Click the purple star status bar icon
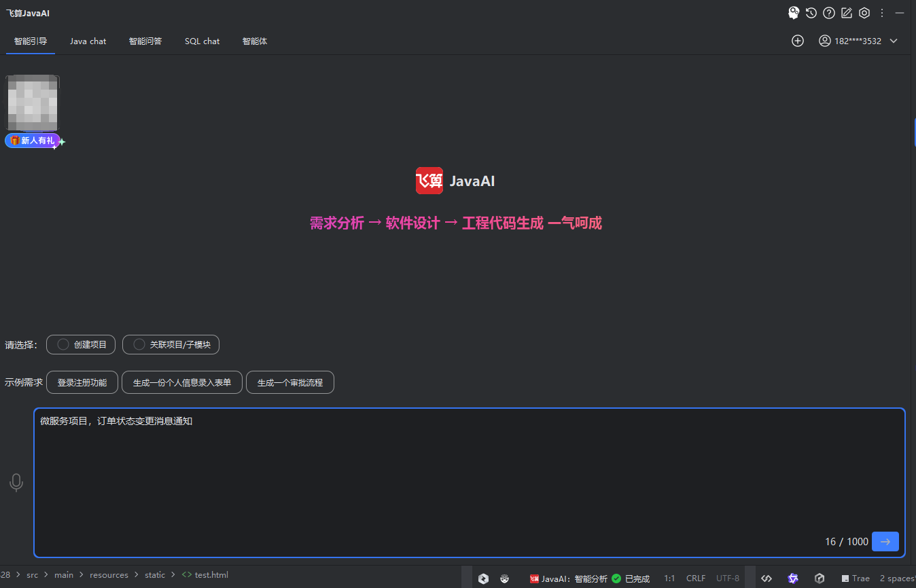Image resolution: width=916 pixels, height=588 pixels. click(793, 578)
